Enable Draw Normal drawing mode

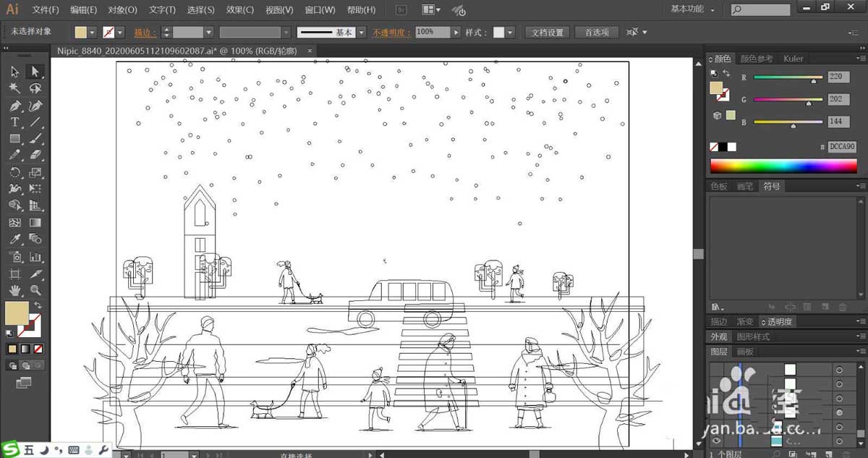12,366
